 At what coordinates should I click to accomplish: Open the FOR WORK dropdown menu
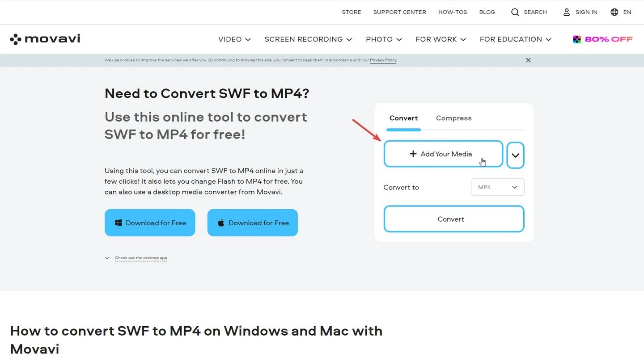[x=441, y=39]
